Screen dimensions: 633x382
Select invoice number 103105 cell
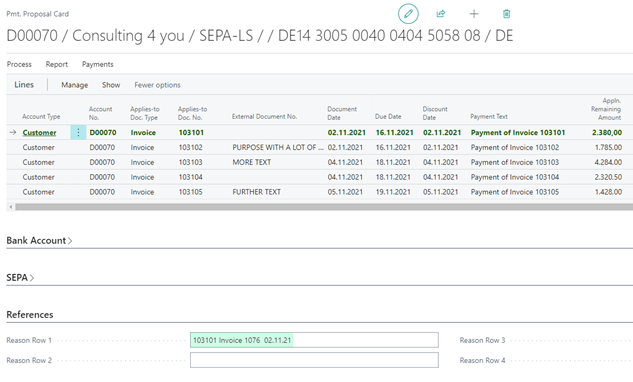pyautogui.click(x=191, y=192)
